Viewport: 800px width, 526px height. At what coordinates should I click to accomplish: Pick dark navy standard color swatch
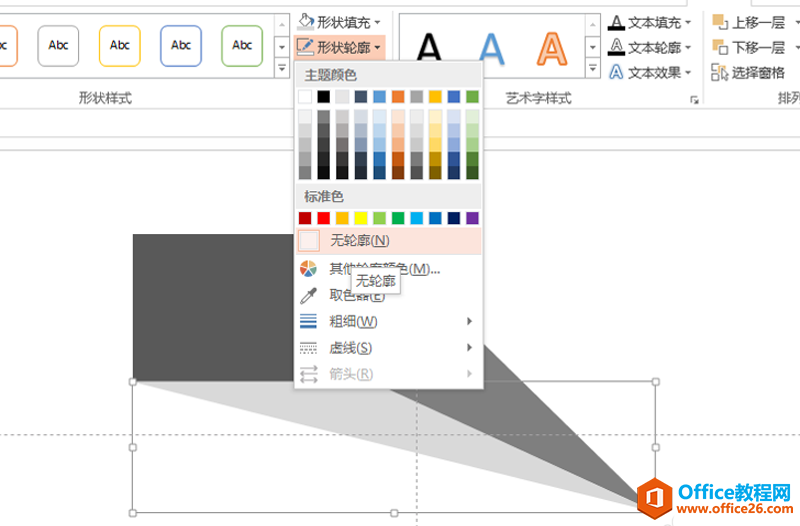[454, 218]
